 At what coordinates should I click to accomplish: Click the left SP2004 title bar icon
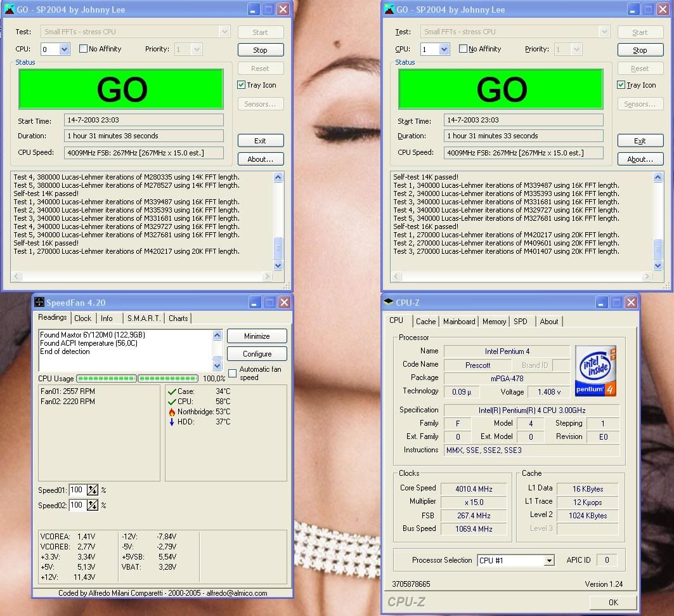point(9,9)
